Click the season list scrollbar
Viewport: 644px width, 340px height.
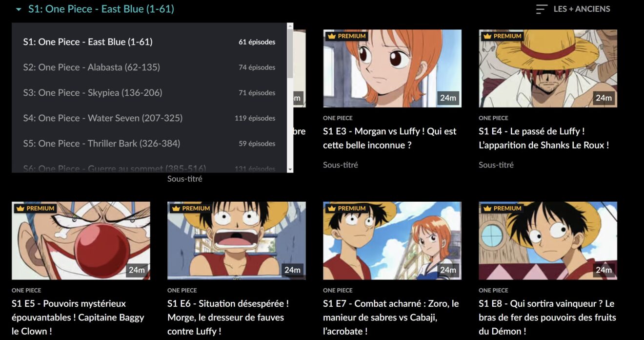pos(291,59)
